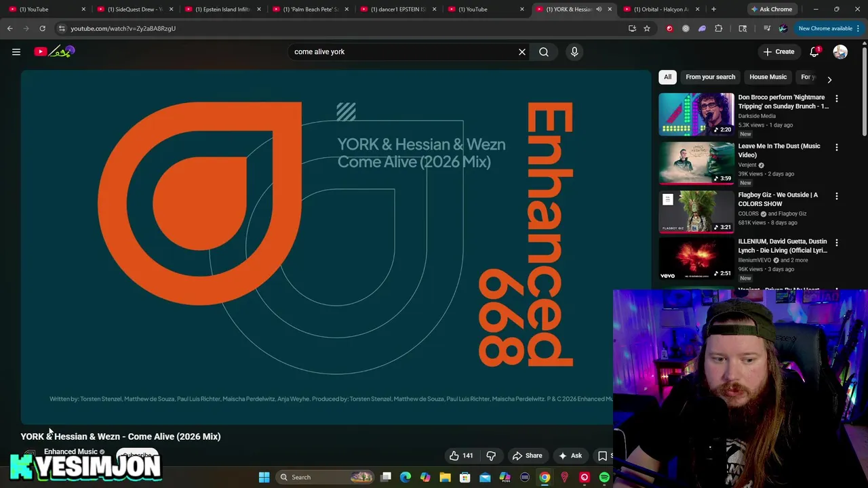This screenshot has height=488, width=868.
Task: Select the All filter chip
Action: pyautogui.click(x=667, y=77)
